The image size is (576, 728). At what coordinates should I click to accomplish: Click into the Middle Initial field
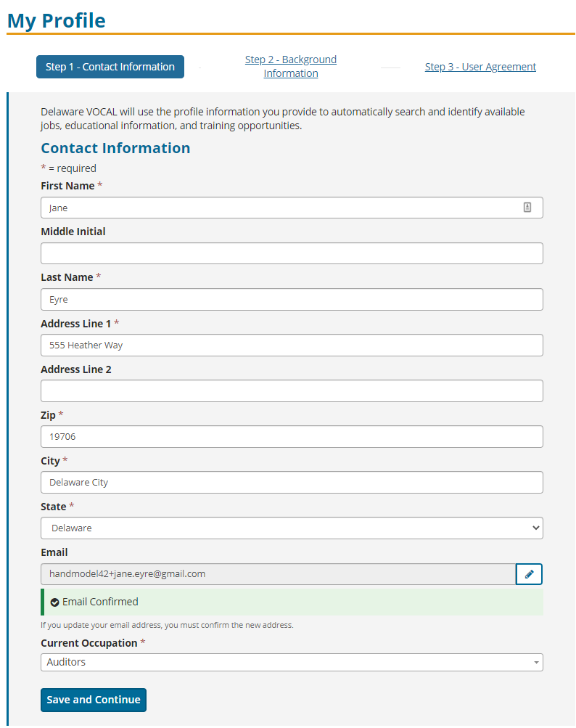292,253
